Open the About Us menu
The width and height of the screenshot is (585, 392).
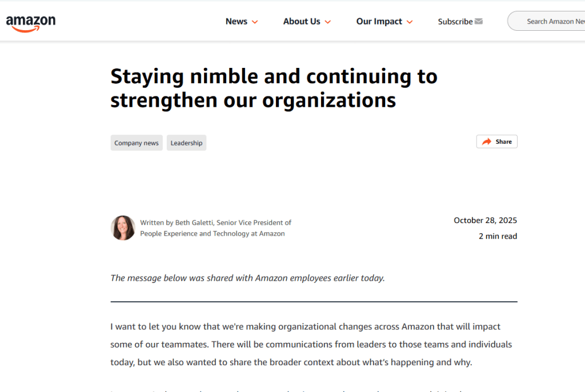click(302, 22)
